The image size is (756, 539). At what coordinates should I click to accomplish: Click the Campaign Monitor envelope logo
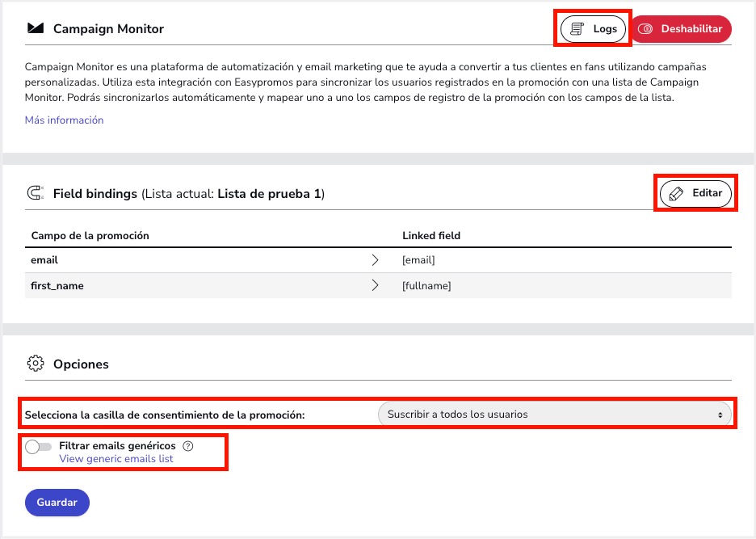35,29
